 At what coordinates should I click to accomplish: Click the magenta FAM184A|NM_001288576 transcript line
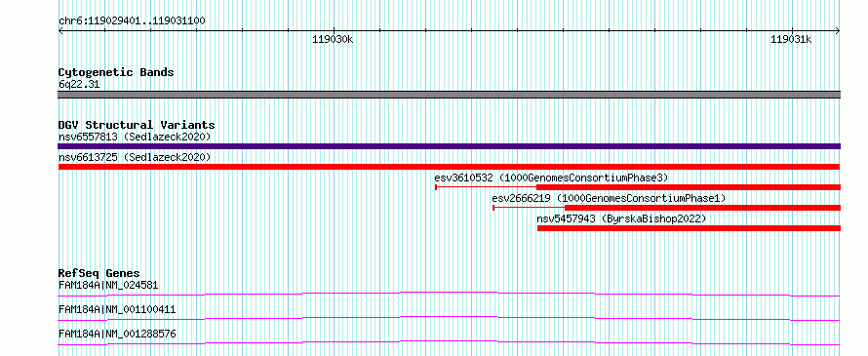tap(449, 342)
